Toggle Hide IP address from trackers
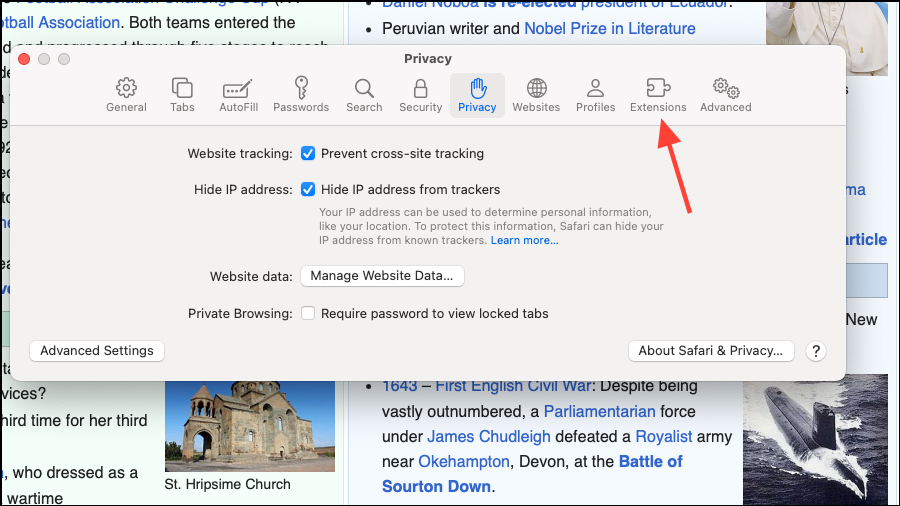This screenshot has width=900, height=506. (308, 189)
